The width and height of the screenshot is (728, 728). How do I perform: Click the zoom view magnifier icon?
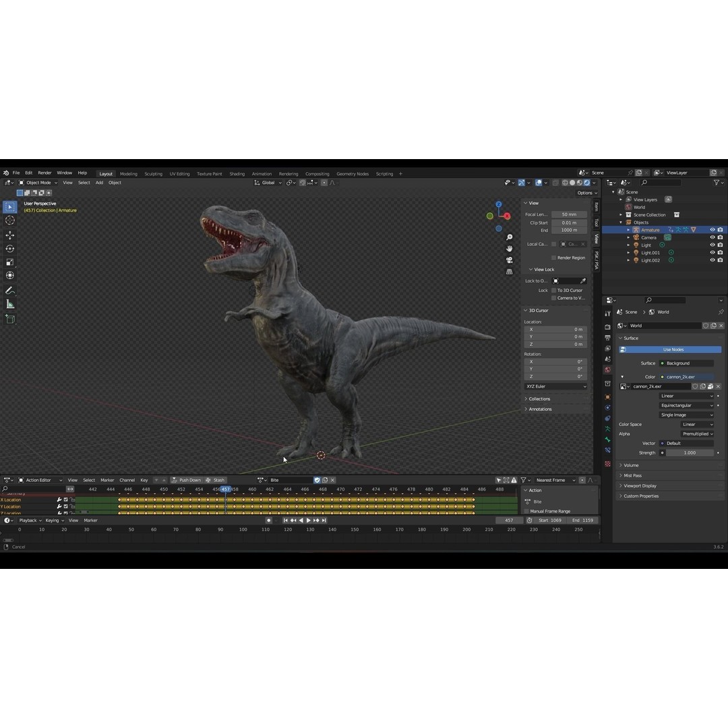[510, 237]
